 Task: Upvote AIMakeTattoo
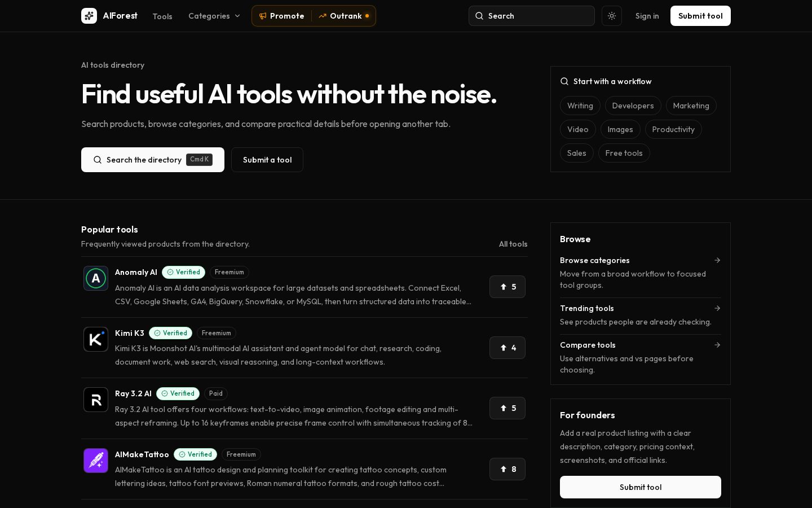click(507, 469)
